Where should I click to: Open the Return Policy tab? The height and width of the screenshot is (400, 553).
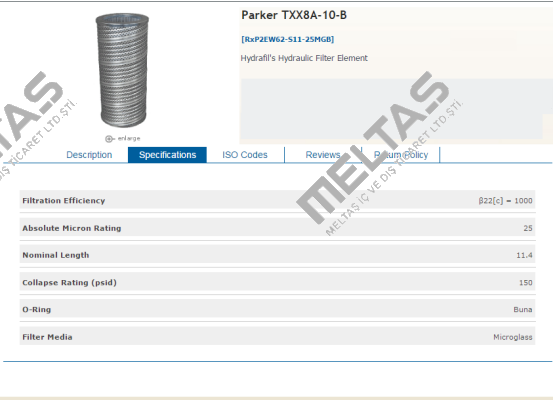pos(401,155)
